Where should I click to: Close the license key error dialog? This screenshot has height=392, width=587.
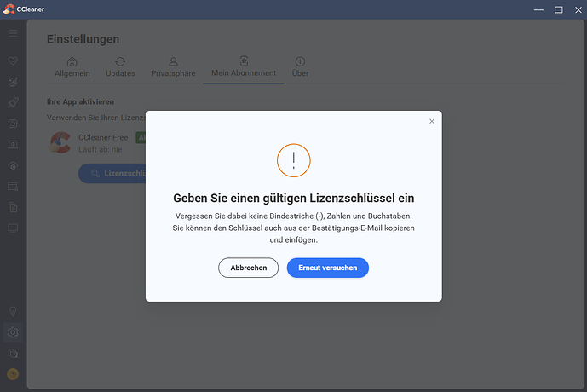coord(431,122)
